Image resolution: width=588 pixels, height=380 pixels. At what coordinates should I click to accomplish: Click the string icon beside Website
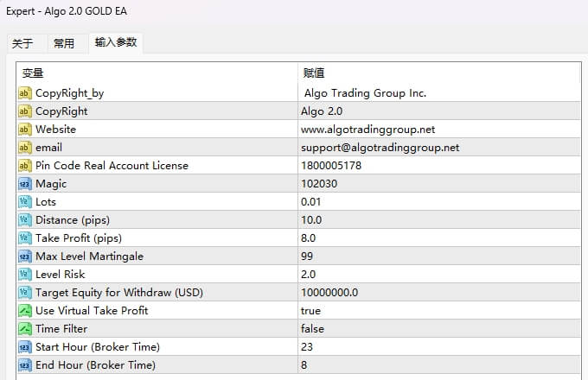(25, 130)
